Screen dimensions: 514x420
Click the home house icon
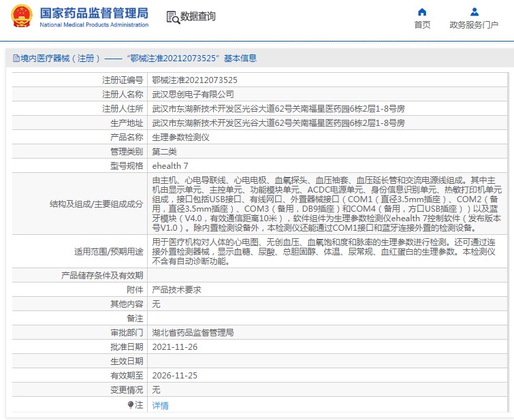point(422,12)
